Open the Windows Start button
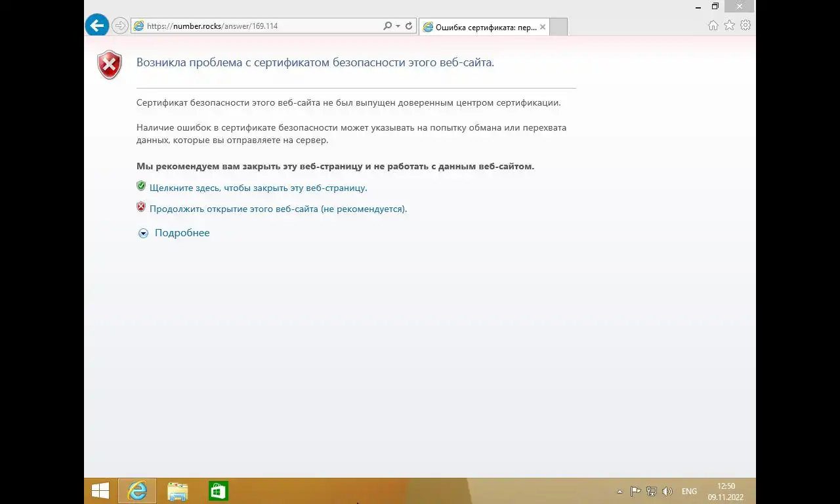 [100, 491]
